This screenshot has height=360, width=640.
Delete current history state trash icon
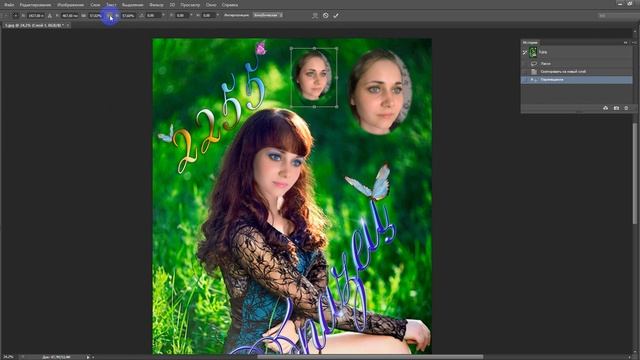626,108
